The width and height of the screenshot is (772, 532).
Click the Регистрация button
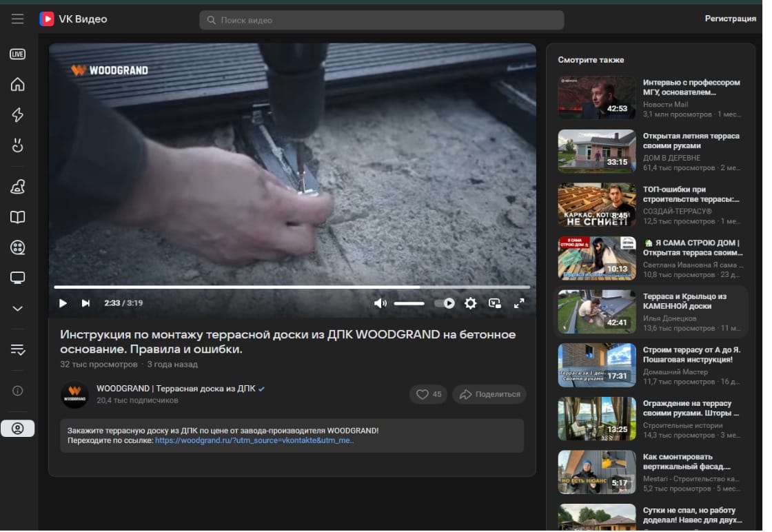point(730,19)
